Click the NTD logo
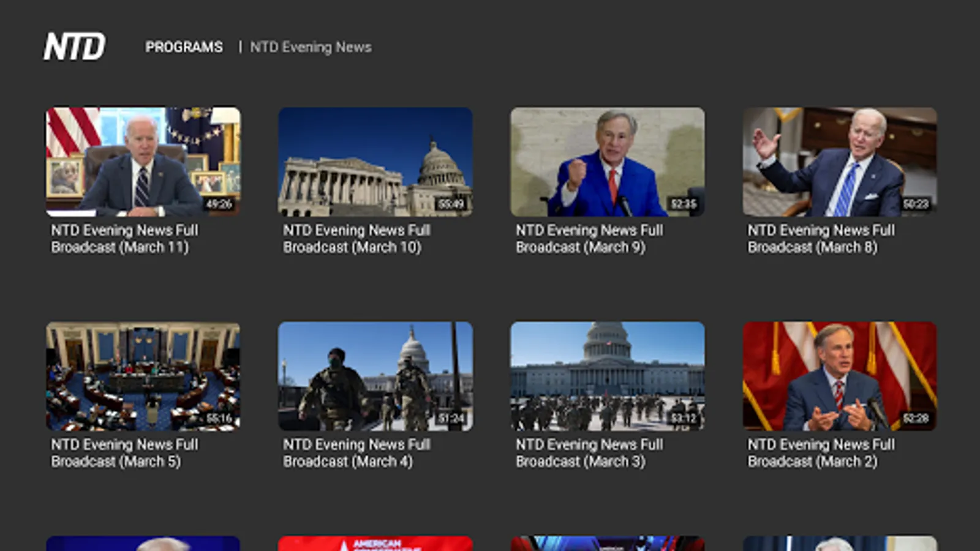Screen dimensions: 980x551 click(x=74, y=47)
